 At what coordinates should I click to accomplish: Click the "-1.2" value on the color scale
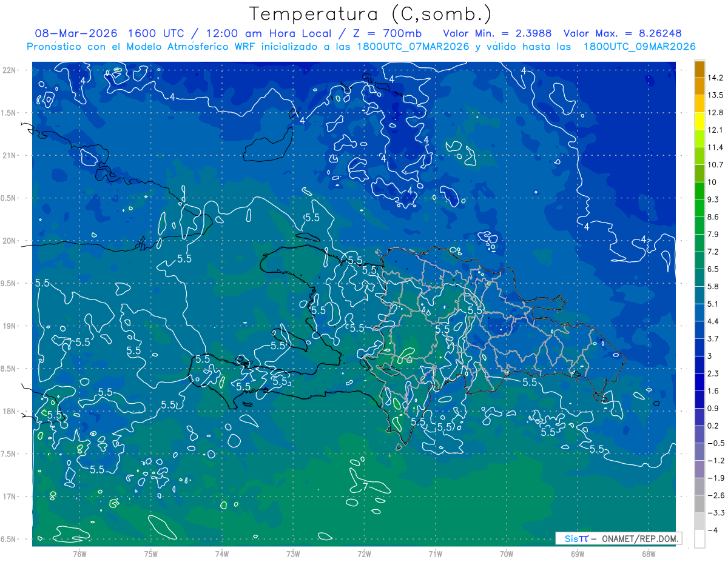coord(715,461)
